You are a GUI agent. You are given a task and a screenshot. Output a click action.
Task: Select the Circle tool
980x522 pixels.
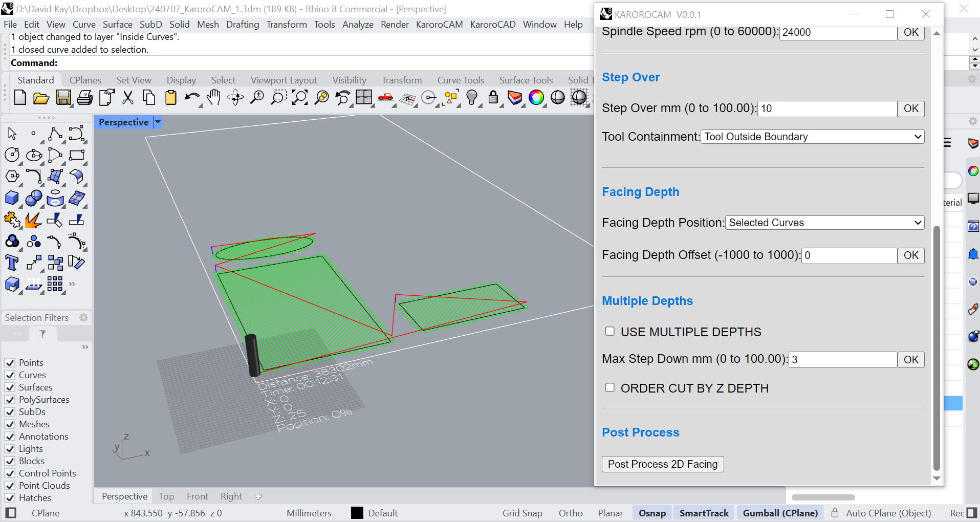click(12, 155)
